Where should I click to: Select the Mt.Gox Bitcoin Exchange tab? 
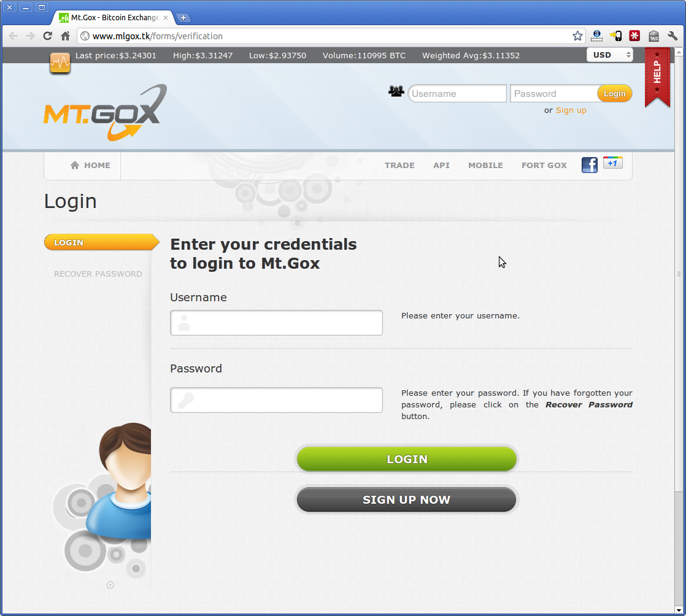114,18
